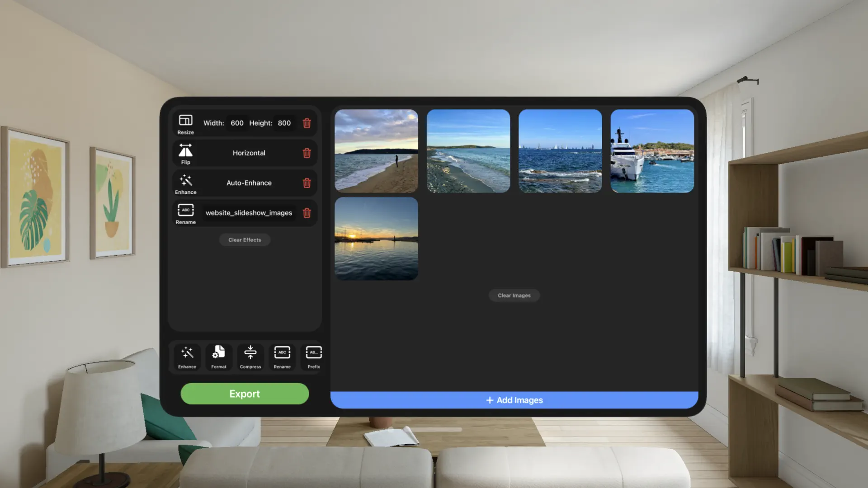
Task: Click the Flip tool icon
Action: point(185,150)
